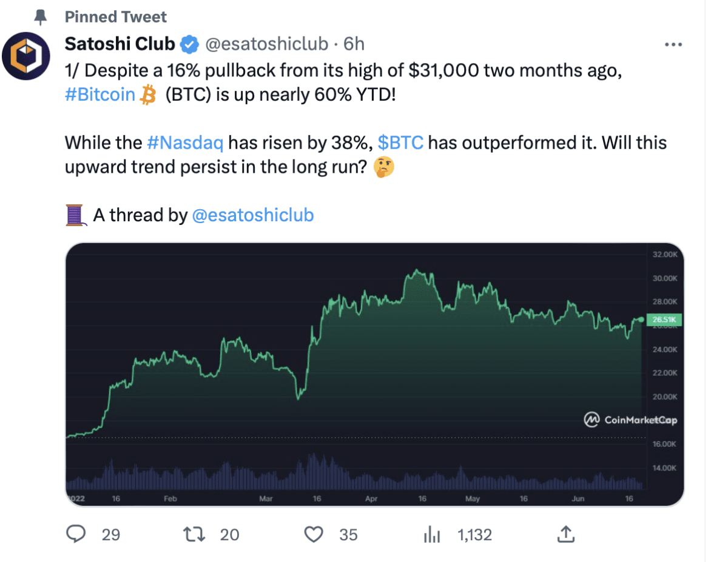Open the #Bitcoin hashtag feed

[99, 93]
